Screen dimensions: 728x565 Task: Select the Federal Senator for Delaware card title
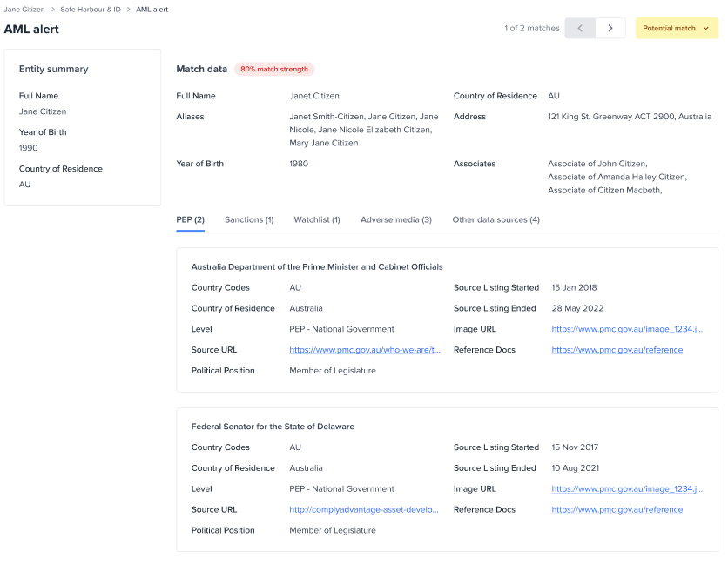[273, 427]
